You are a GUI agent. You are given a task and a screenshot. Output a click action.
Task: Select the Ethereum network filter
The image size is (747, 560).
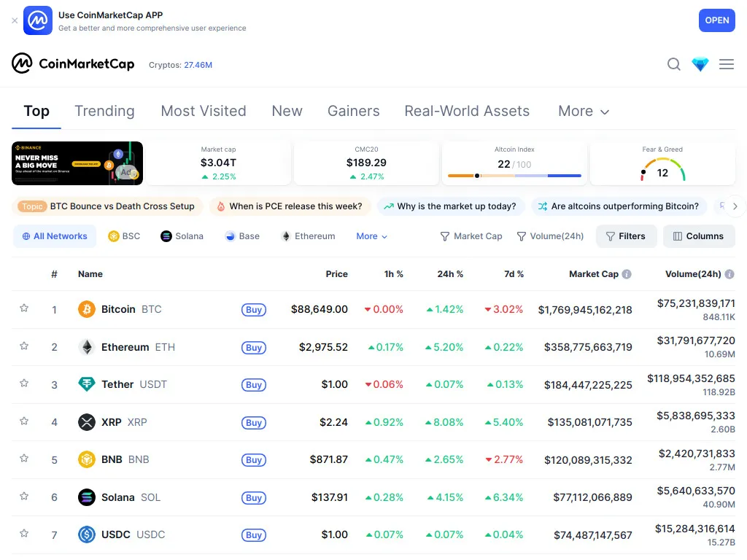pos(308,236)
